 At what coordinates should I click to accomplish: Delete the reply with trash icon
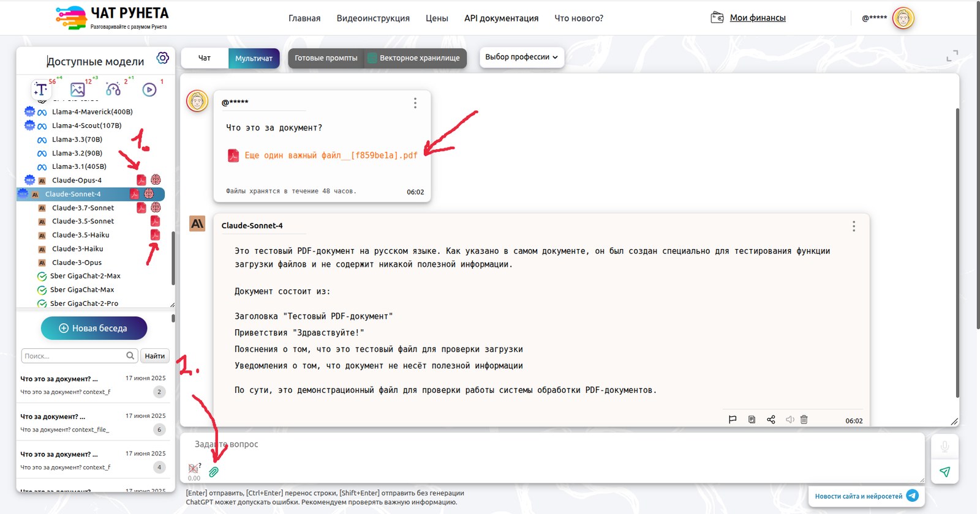click(x=804, y=420)
